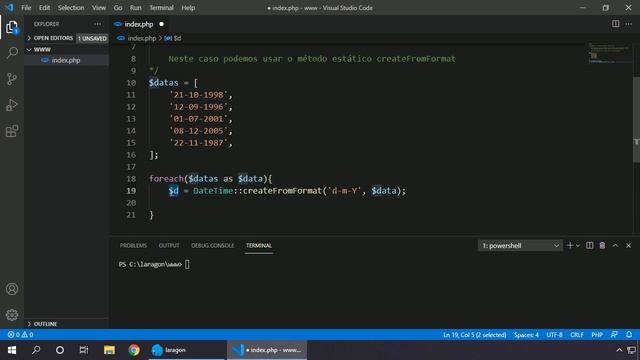Screen dimensions: 640x360
Task: Open the notifications bell
Action: (x=629, y=335)
